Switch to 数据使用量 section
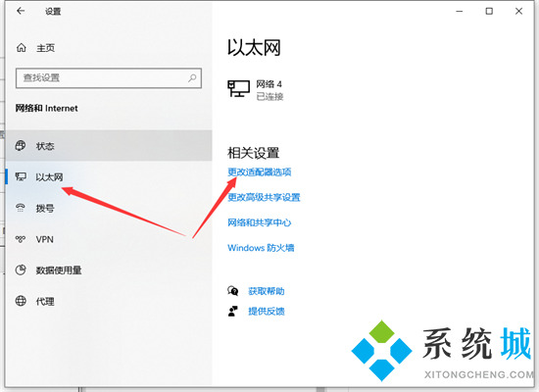The image size is (539, 392). [109, 269]
